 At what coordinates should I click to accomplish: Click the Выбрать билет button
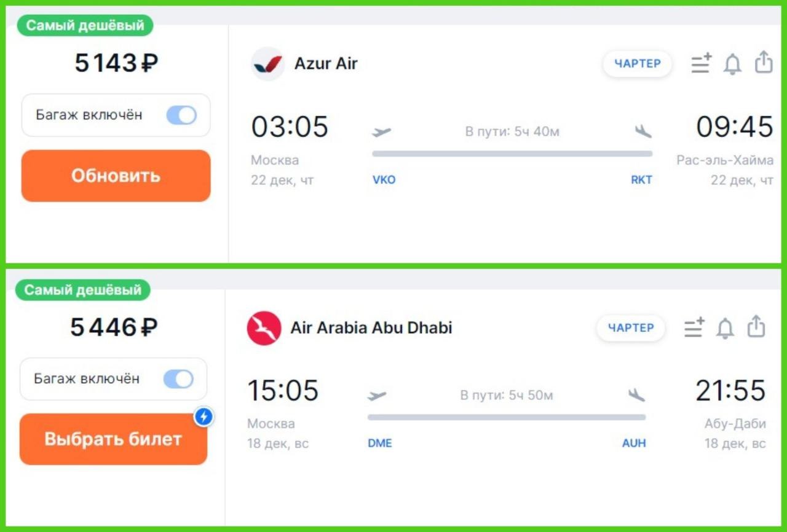113,439
